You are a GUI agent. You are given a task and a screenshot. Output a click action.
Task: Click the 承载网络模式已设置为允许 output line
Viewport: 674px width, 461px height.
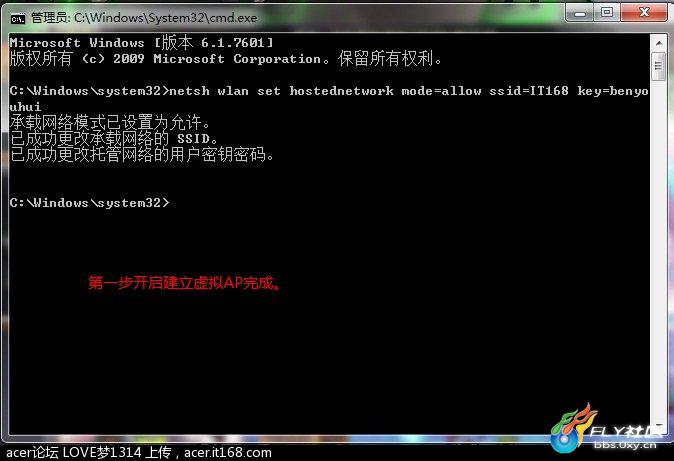[x=110, y=123]
